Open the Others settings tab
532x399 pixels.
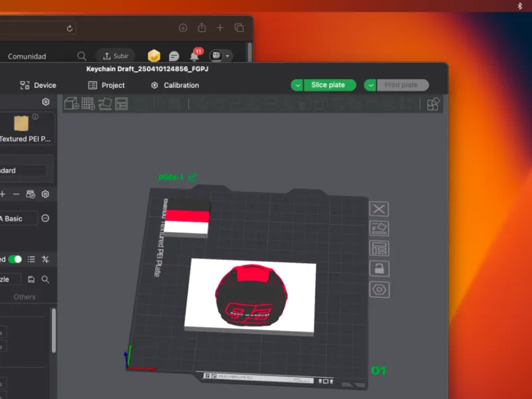tap(25, 297)
